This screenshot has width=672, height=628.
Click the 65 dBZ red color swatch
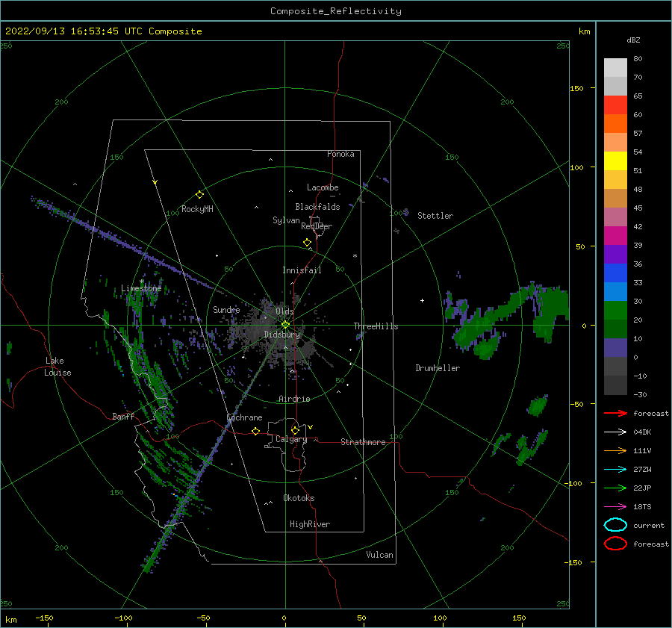click(615, 105)
